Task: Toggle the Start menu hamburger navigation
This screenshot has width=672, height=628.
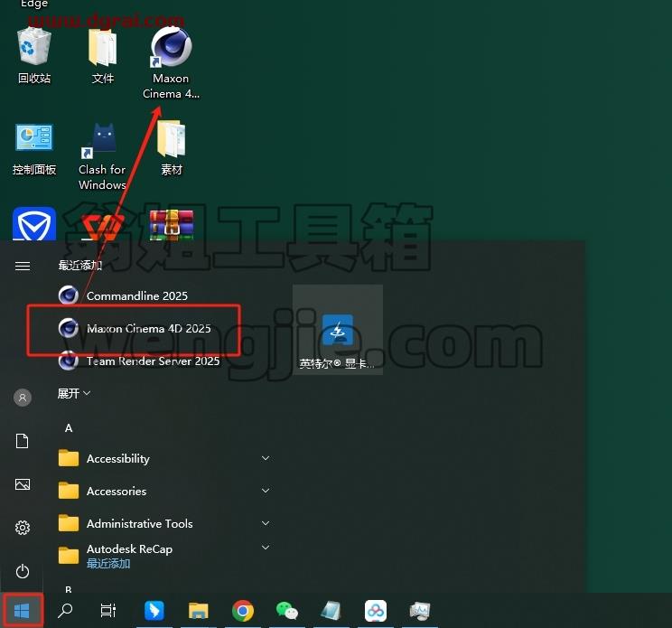Action: [x=23, y=267]
